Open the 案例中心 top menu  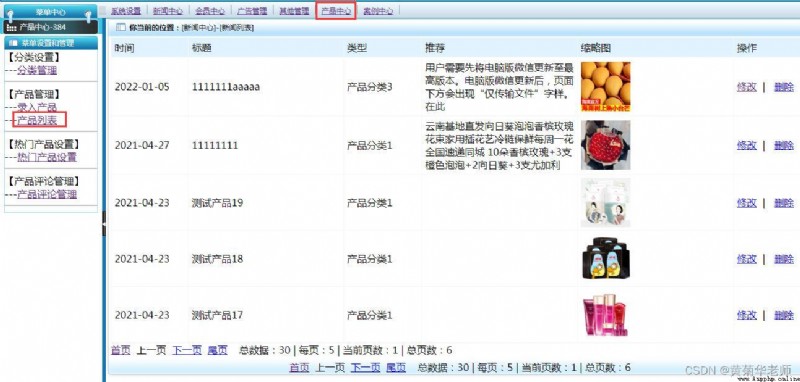coord(378,11)
